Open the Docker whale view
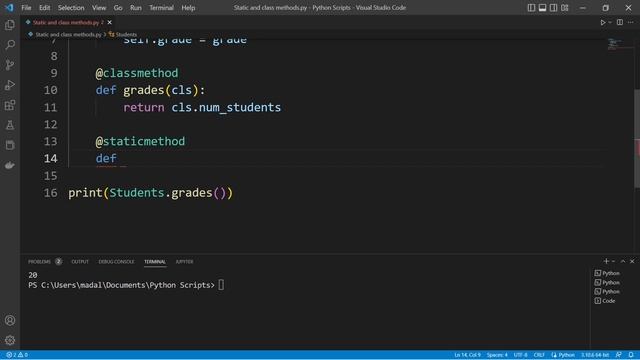This screenshot has width=640, height=360. (10, 165)
